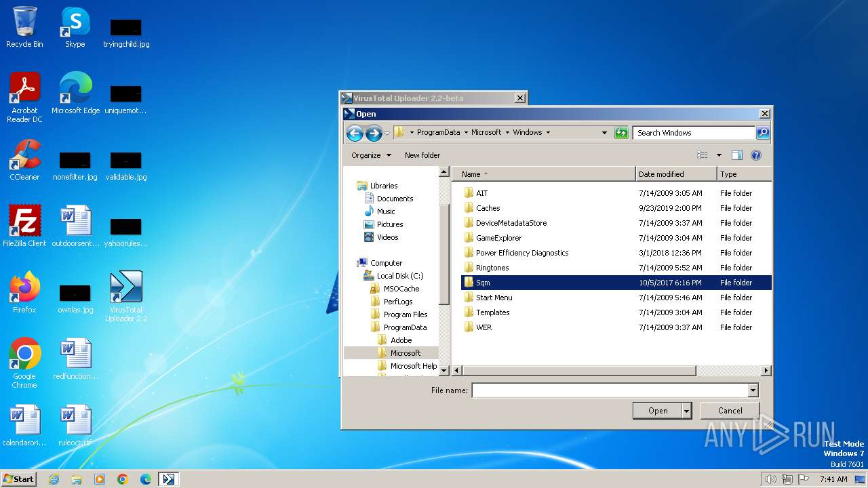
Task: Click Internet Explorer icon in taskbar
Action: [54, 479]
